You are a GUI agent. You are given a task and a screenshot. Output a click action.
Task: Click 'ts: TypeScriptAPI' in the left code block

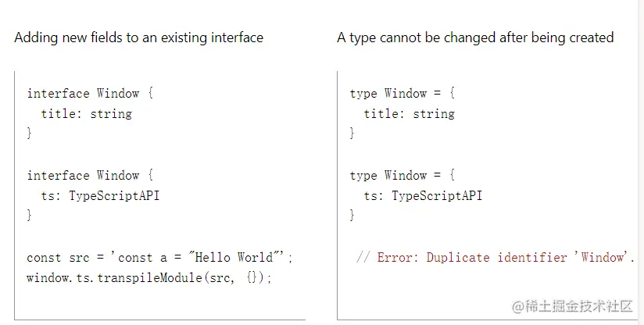pyautogui.click(x=100, y=196)
